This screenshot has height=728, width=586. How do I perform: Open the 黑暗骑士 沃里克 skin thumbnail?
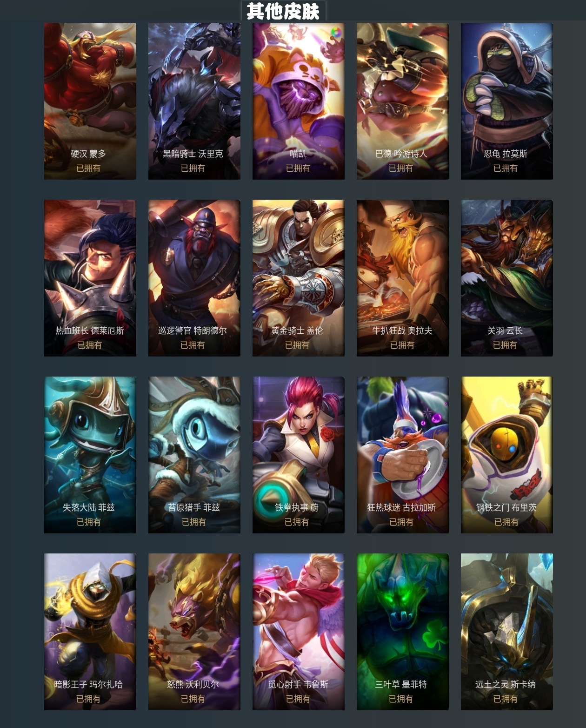(x=194, y=101)
